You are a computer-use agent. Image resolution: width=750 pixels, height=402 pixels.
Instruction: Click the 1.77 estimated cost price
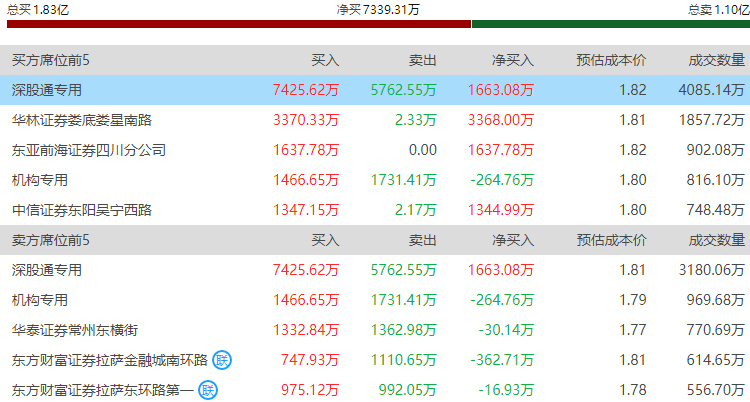[633, 330]
